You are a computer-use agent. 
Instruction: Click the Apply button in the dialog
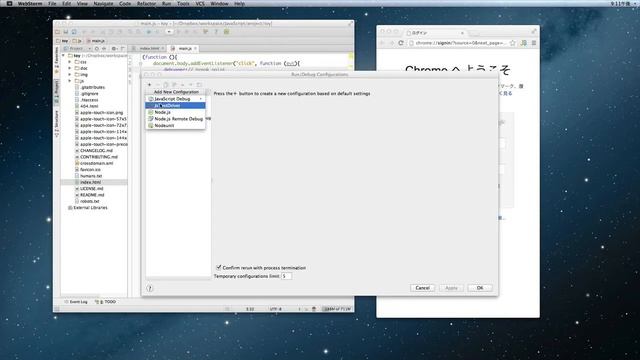pos(451,288)
